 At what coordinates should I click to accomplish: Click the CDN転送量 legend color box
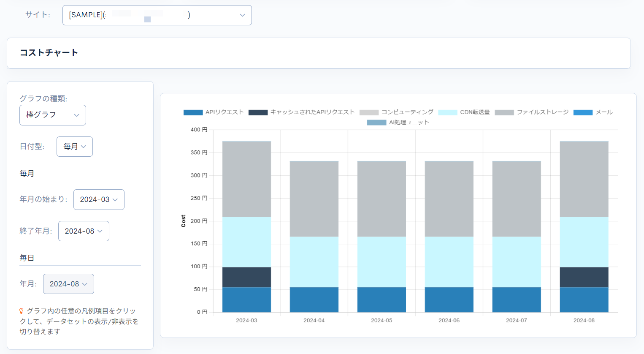point(448,112)
